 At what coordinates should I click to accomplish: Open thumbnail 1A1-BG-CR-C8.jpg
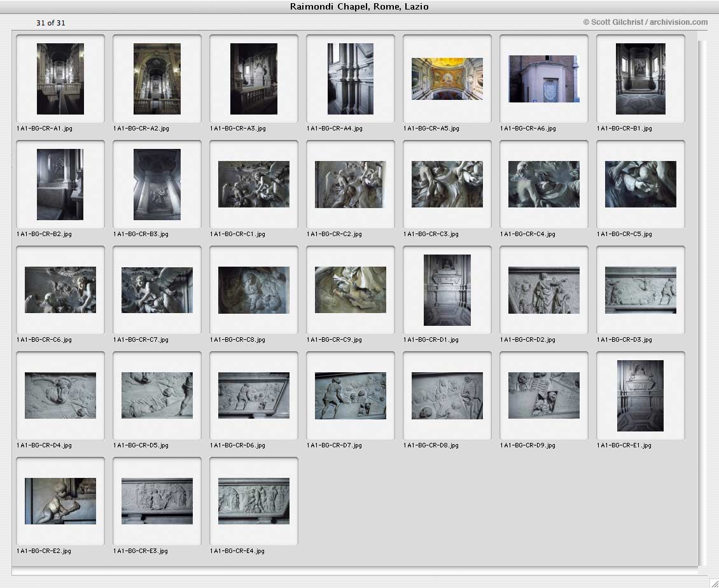point(254,290)
